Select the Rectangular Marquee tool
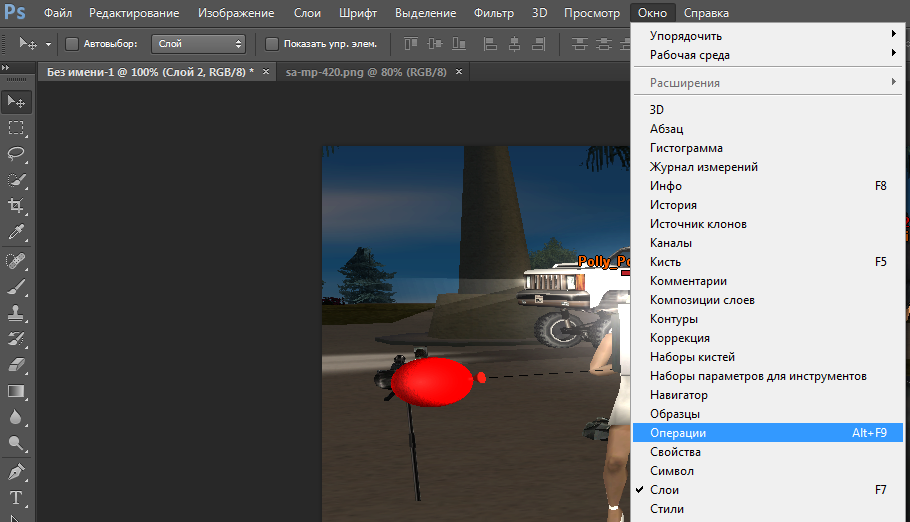The height and width of the screenshot is (522, 910). click(x=16, y=128)
